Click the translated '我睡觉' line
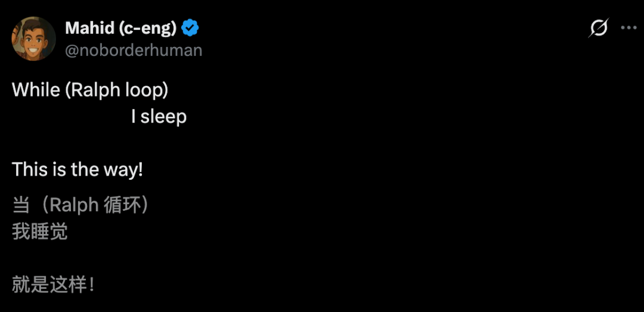The image size is (644, 312). [x=40, y=231]
